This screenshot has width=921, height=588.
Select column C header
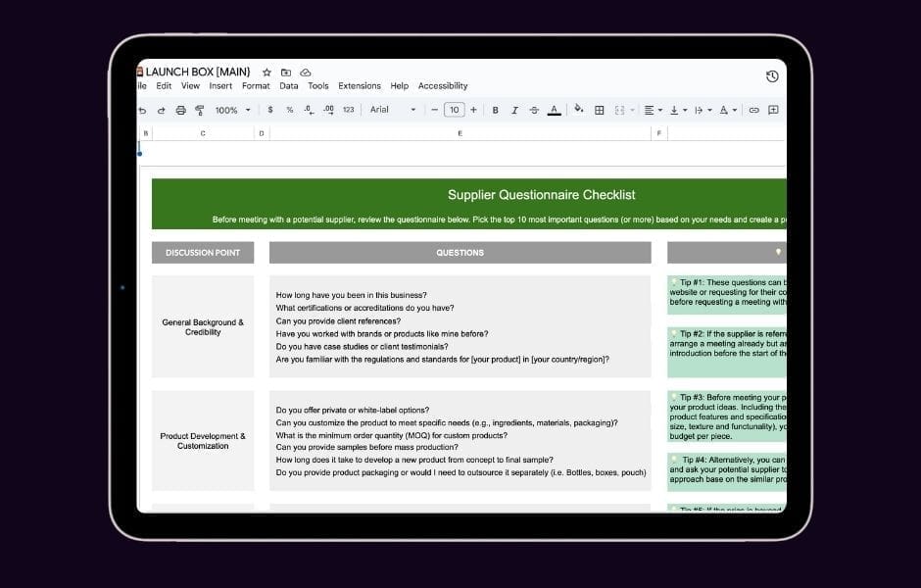point(203,133)
